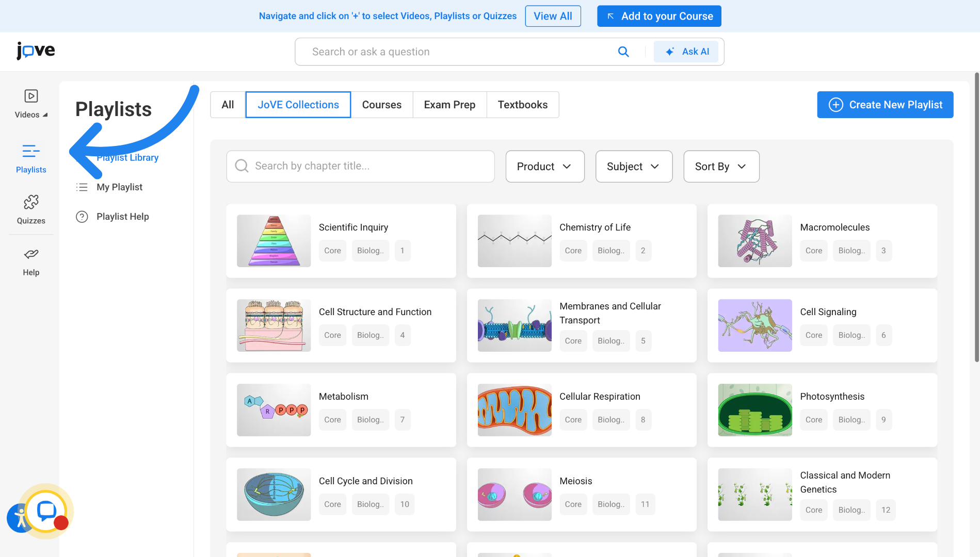980x557 pixels.
Task: Open Cellular Respiration mitochondrion thumbnail
Action: click(x=515, y=410)
